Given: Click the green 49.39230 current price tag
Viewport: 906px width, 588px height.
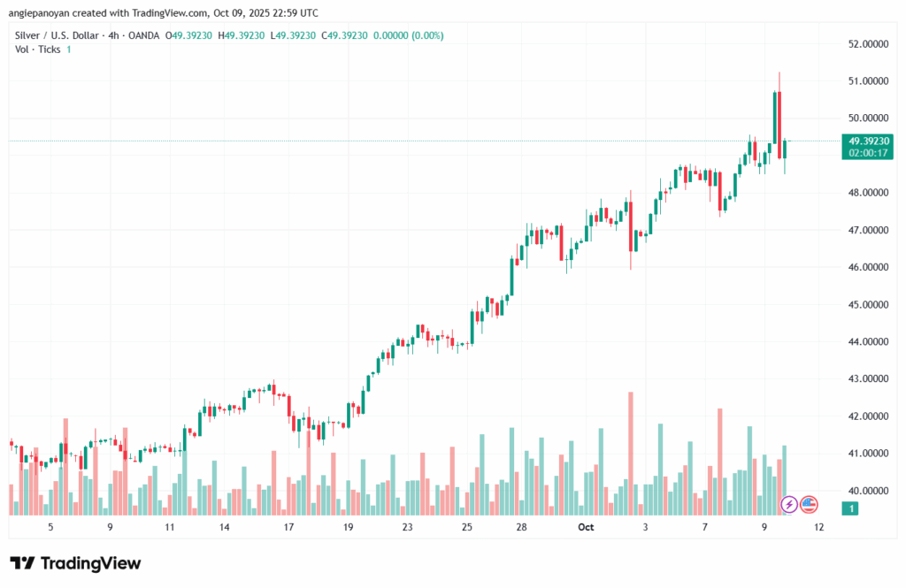Looking at the screenshot, I should click(869, 141).
